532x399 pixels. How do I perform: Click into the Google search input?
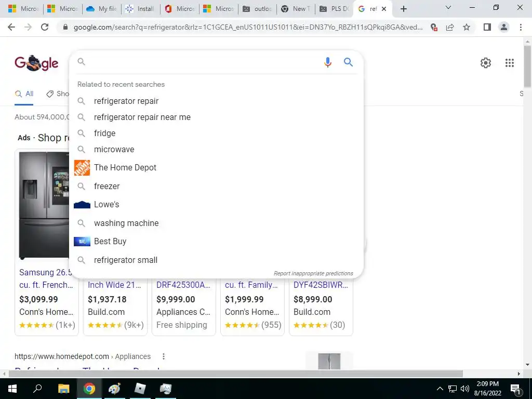204,62
